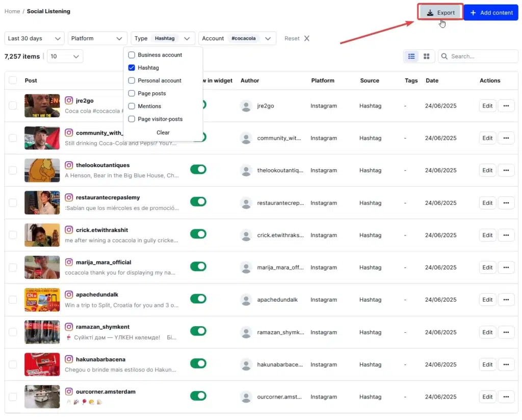
Task: Uncheck the Hashtag option
Action: 132,68
